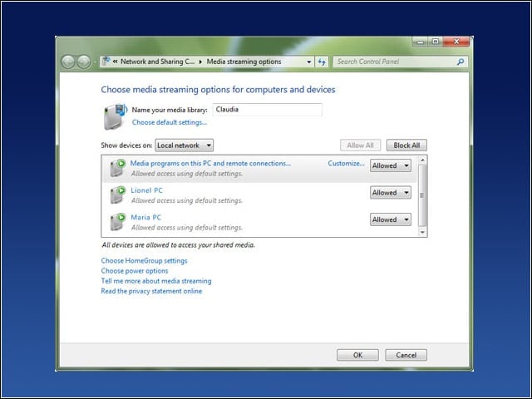This screenshot has height=399, width=532.
Task: Click the Maria PC device icon
Action: 117,222
